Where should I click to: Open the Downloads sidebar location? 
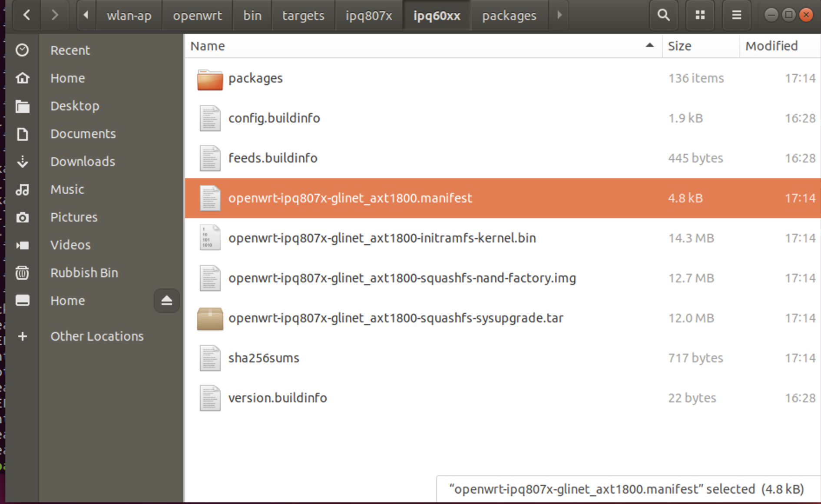pos(83,161)
